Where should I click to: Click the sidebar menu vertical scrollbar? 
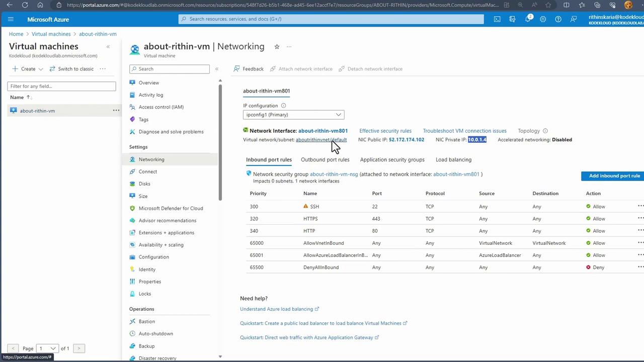pyautogui.click(x=220, y=141)
